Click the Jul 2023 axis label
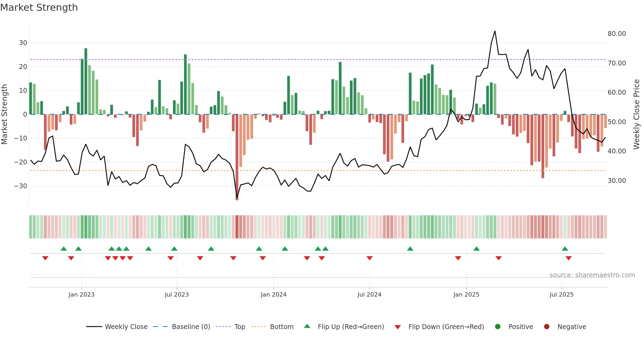The height and width of the screenshot is (362, 644). point(177,294)
